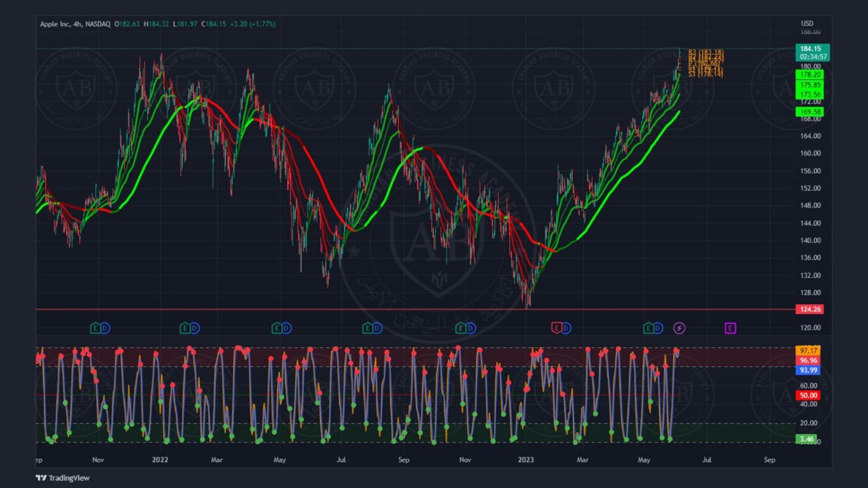Click the earnings E marker above May 2023
This screenshot has height=488, width=868.
(x=649, y=328)
